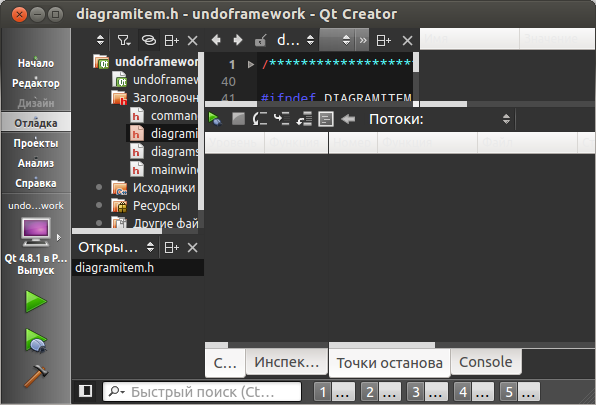Open output pane 4

coord(474,392)
